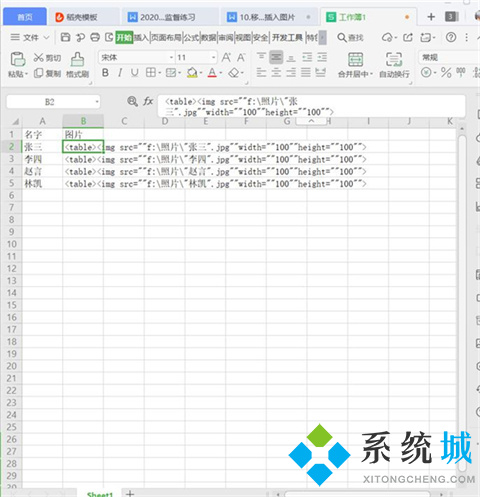The image size is (480, 497).
Task: Click the zoom magnifier icon beside formula bar
Action: coord(132,101)
